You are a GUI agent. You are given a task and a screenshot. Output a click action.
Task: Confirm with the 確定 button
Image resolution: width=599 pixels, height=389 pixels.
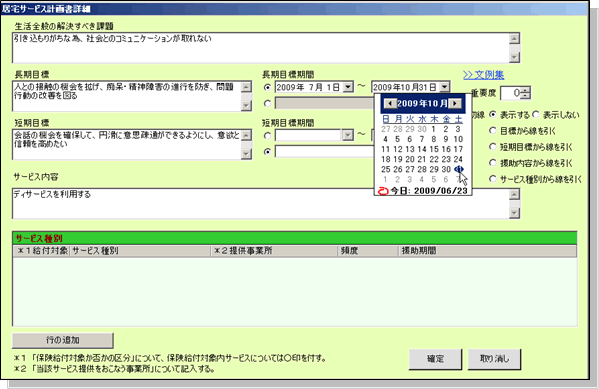(x=435, y=359)
